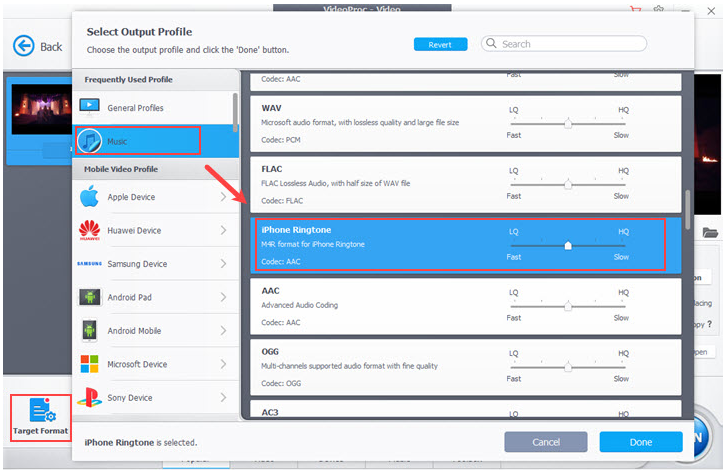Click the 'Mobile Video Profile' header
Screen dimensions: 723x470
pos(121,169)
